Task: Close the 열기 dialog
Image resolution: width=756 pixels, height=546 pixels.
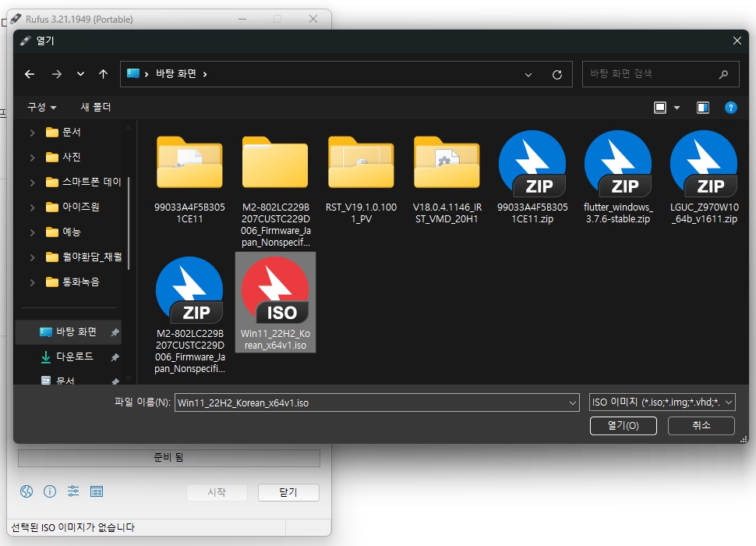Action: pos(737,41)
